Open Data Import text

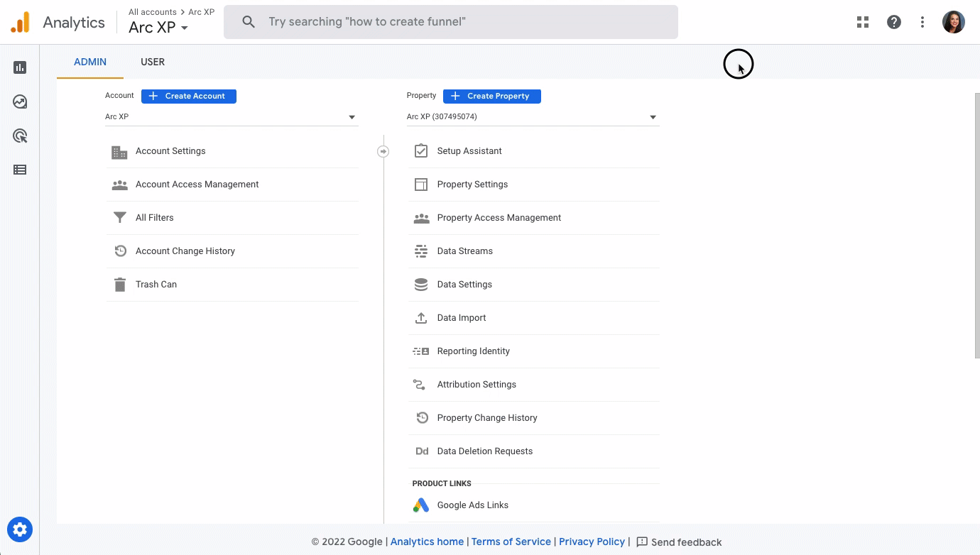click(x=462, y=318)
